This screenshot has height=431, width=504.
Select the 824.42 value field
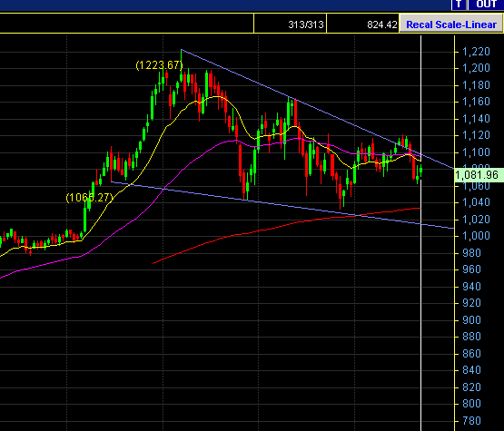pos(362,24)
